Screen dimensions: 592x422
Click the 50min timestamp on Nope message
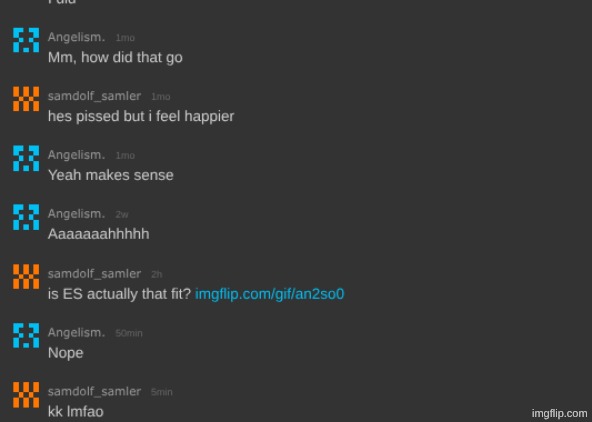(x=129, y=333)
